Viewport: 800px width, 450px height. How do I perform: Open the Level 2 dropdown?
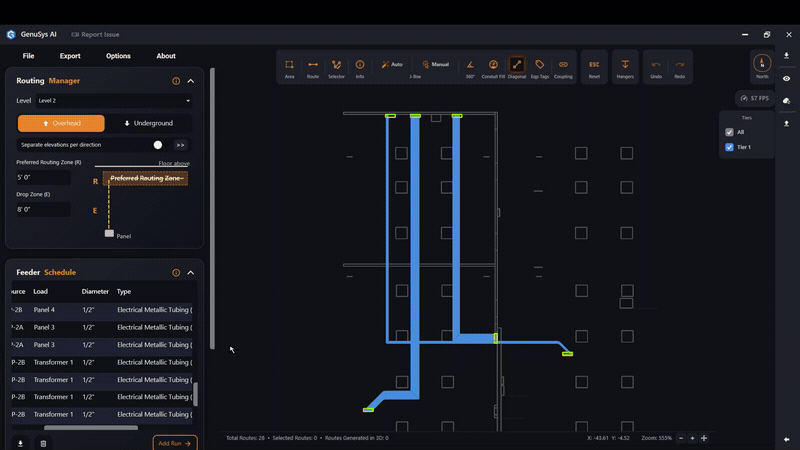click(114, 101)
